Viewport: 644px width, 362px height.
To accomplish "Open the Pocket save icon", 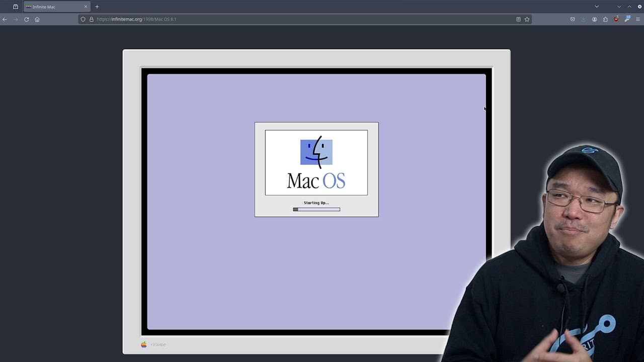I will [x=573, y=19].
